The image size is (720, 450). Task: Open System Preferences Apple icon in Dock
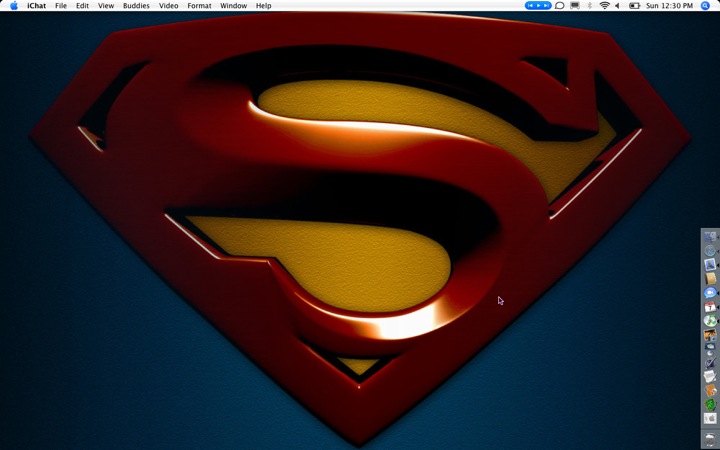pyautogui.click(x=710, y=418)
